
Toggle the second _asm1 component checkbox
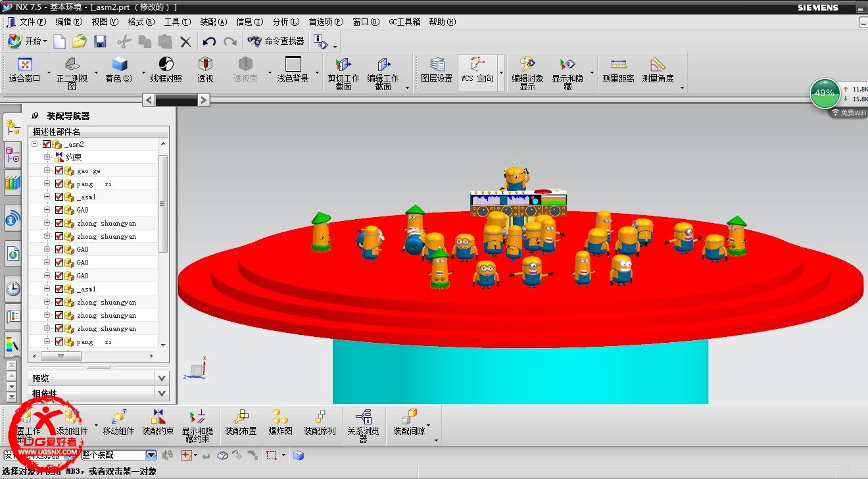(59, 289)
